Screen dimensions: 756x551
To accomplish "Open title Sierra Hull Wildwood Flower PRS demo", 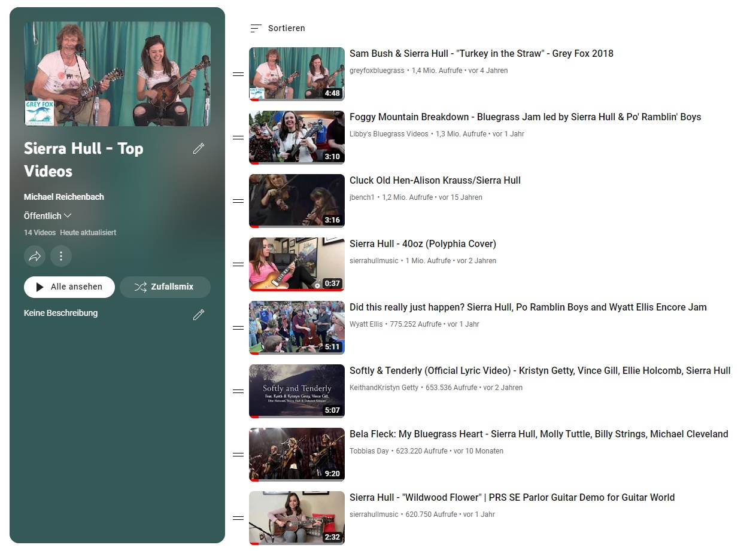I will [x=512, y=498].
